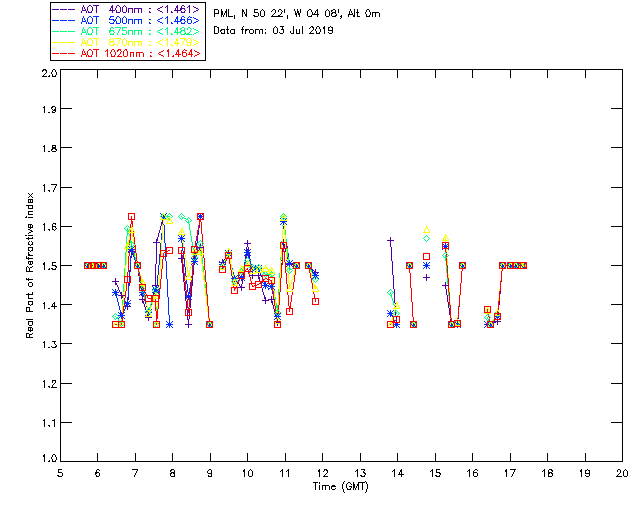Viewport: 640px width, 512px height.
Task: Click y-axis tick label 1.0
Action: pos(49,459)
